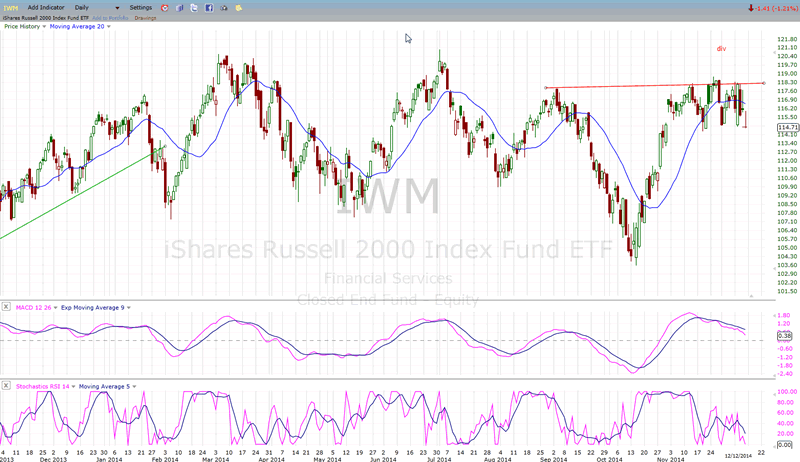Screen dimensions: 800x462
Task: Open the Add Indicator menu
Action: (x=46, y=8)
